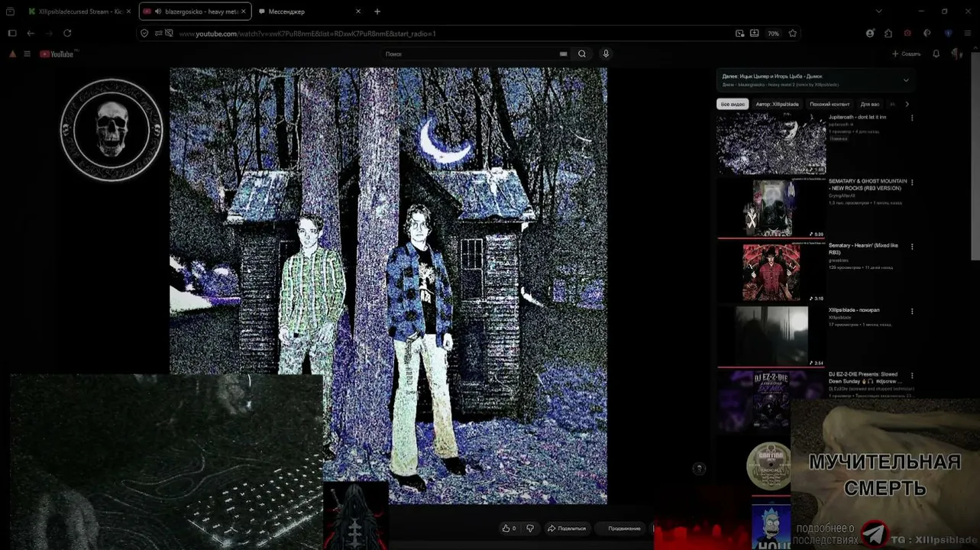Viewport: 980px width, 550px height.
Task: Open the browser application menu
Action: coord(968,34)
